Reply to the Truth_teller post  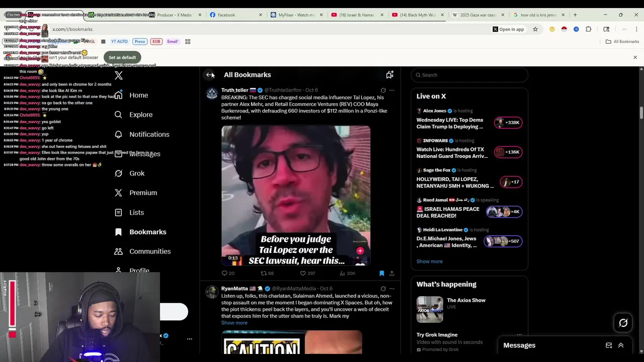(x=228, y=273)
